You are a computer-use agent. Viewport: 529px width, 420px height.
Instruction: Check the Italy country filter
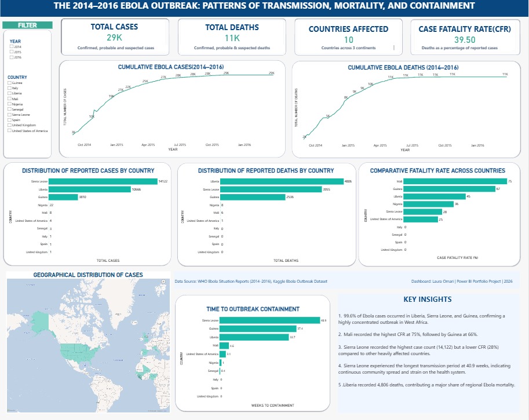click(x=9, y=88)
